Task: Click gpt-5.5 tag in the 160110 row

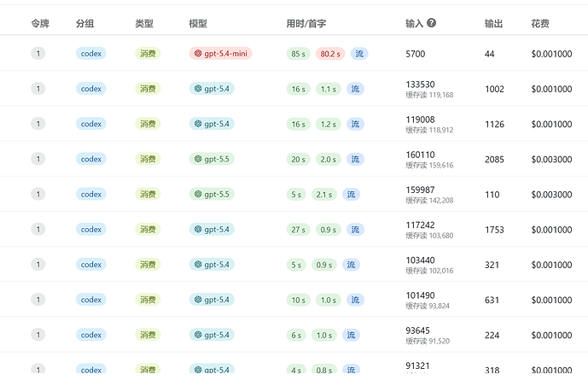Action: click(x=212, y=159)
